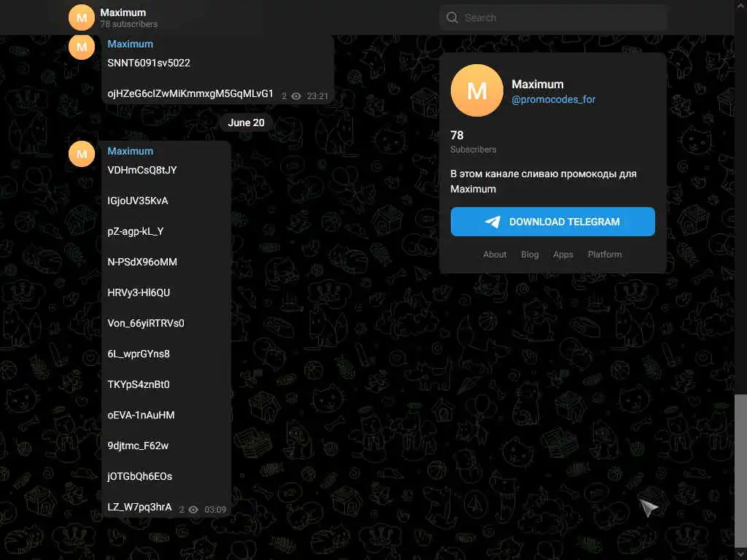Click the avatar beside the June 20 message
The width and height of the screenshot is (747, 560).
click(82, 154)
